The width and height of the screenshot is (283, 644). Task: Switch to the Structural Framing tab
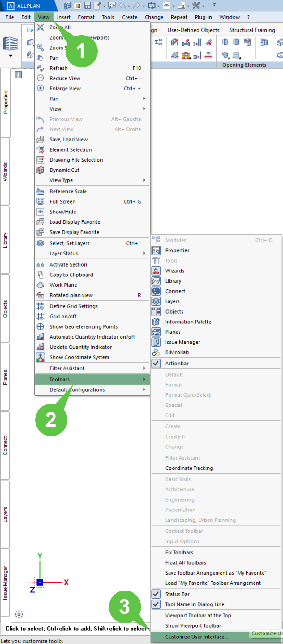click(x=252, y=30)
